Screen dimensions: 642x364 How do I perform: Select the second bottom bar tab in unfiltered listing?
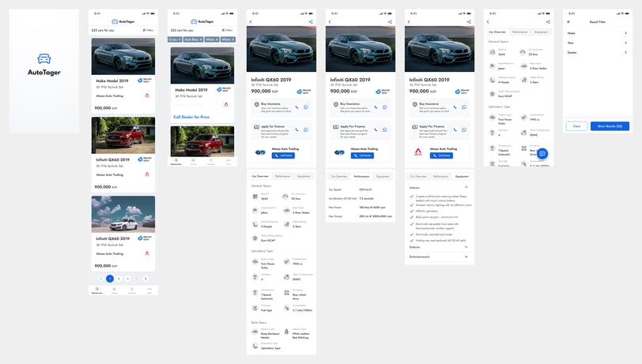tap(114, 291)
